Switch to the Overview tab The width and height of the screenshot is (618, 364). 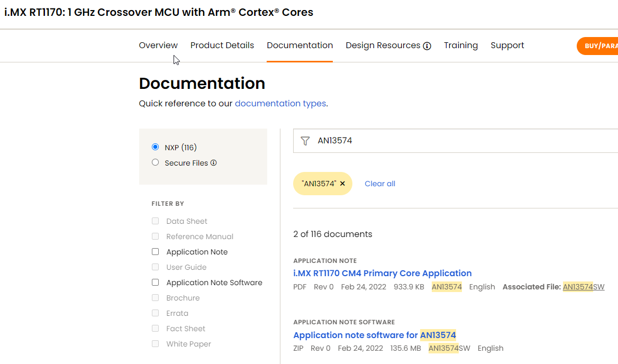click(x=158, y=45)
